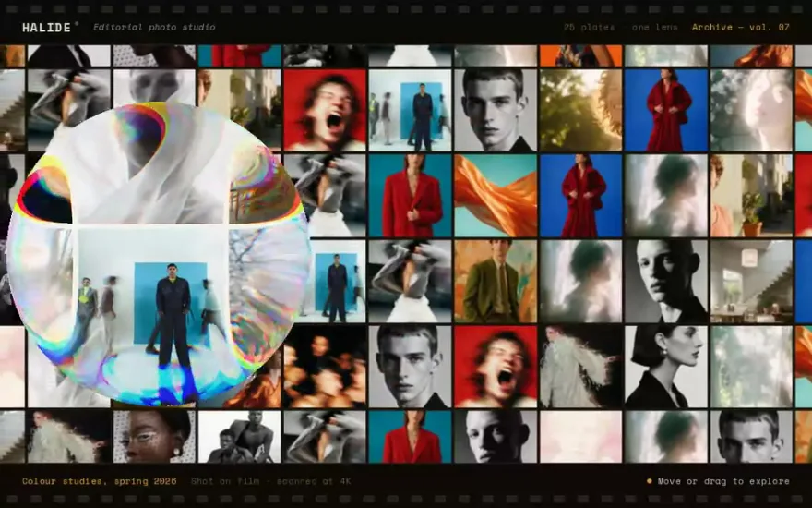
Task: Open bald high-contrast portrait above bob-haired woman
Action: [666, 281]
